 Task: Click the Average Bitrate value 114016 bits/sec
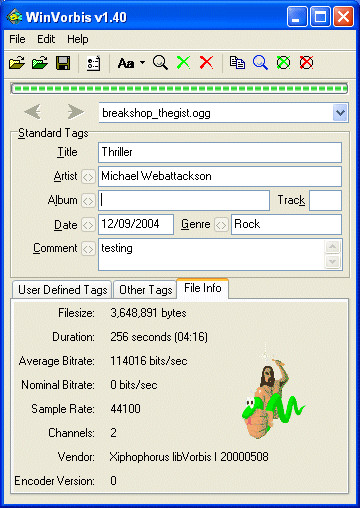click(x=149, y=361)
